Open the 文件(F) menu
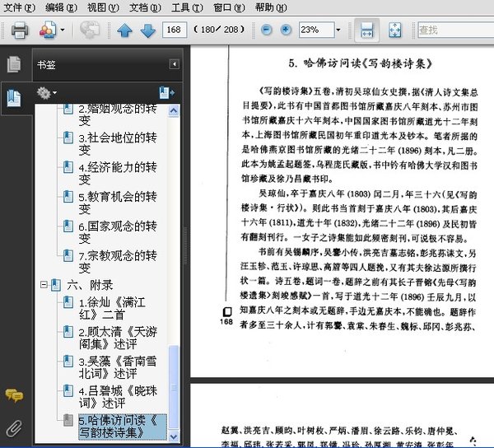494x448 pixels. pos(19,7)
